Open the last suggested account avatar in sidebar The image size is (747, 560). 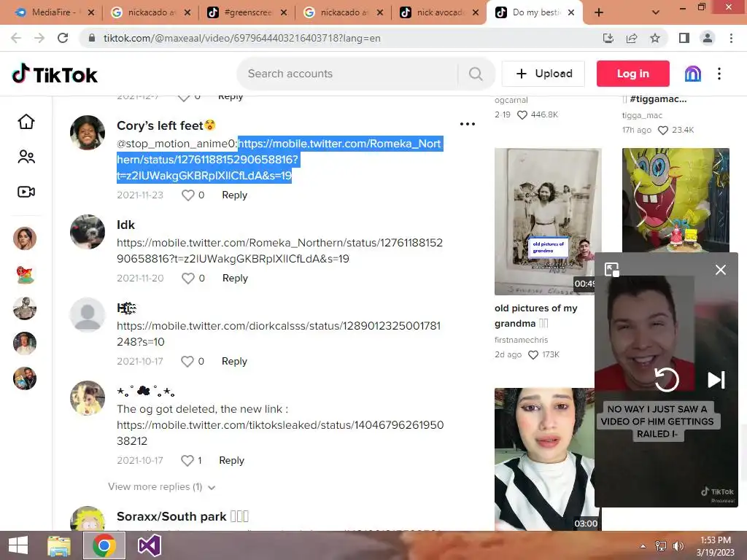click(x=25, y=378)
